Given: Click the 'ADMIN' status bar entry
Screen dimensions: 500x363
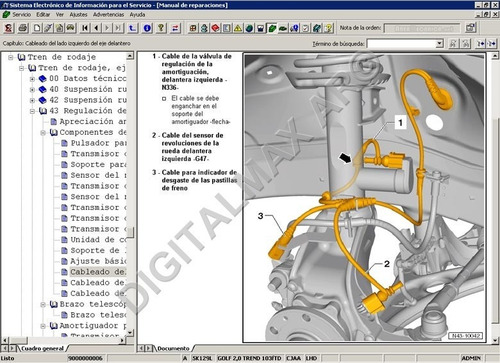Looking at the screenshot, I should point(471,358).
